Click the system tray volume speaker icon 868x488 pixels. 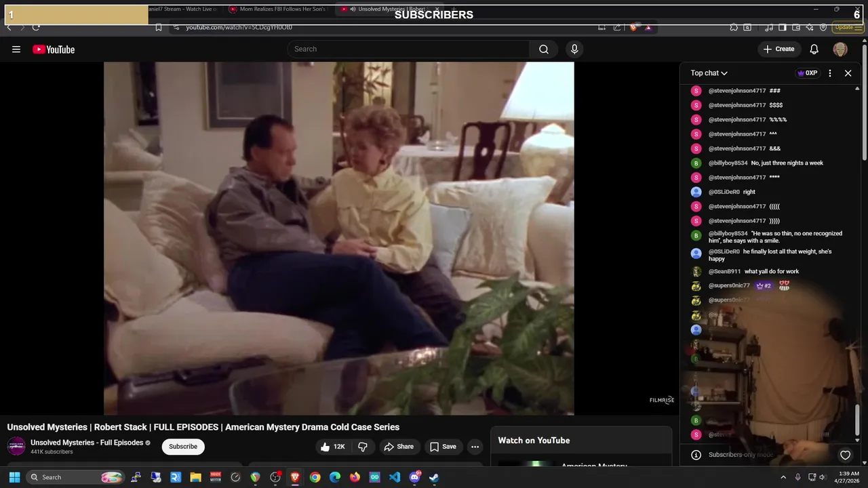[x=824, y=477]
